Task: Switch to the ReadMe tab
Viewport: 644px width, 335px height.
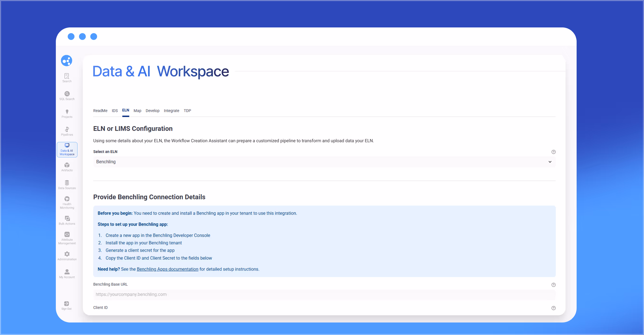Action: coord(100,110)
